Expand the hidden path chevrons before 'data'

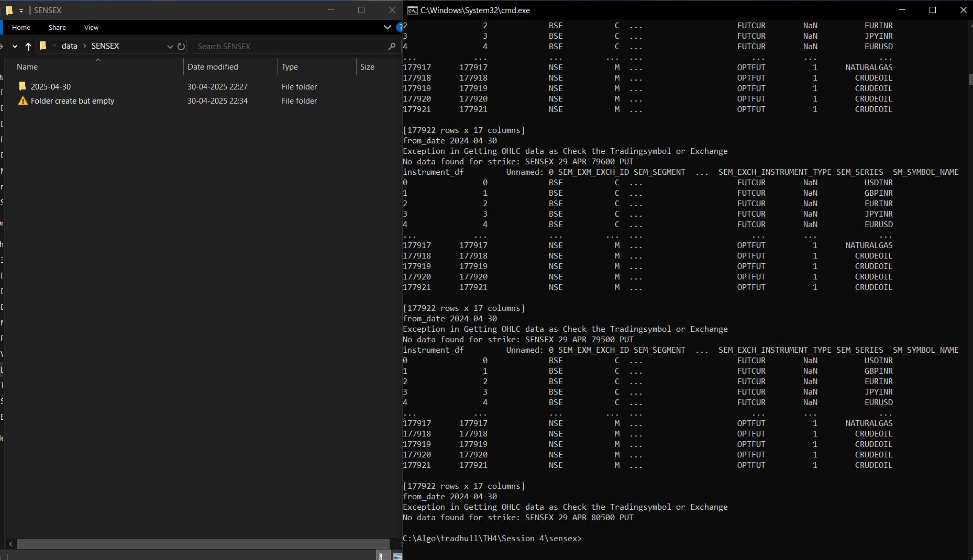pyautogui.click(x=54, y=46)
